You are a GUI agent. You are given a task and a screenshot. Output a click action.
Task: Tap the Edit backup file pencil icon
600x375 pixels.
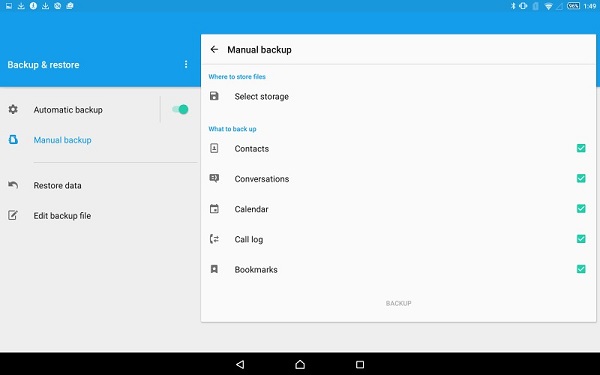point(13,215)
